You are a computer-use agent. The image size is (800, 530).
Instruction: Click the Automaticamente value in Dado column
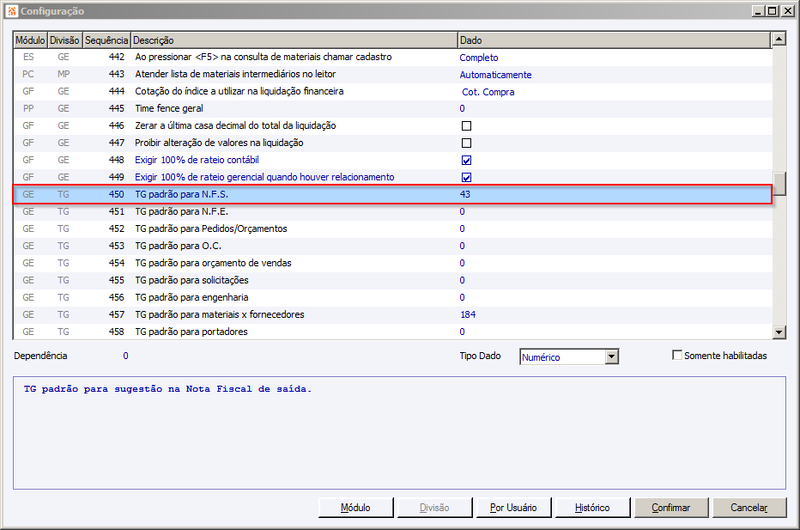[495, 75]
